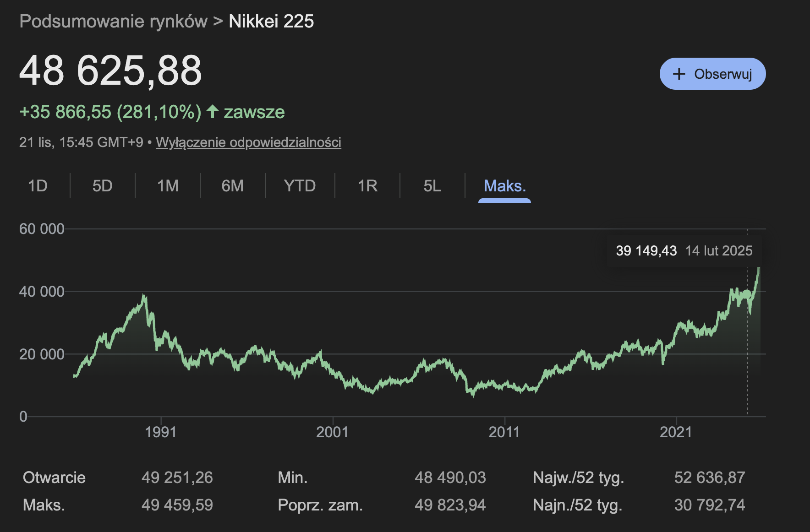The height and width of the screenshot is (532, 810).
Task: Switch to the 5D range tab
Action: tap(102, 186)
